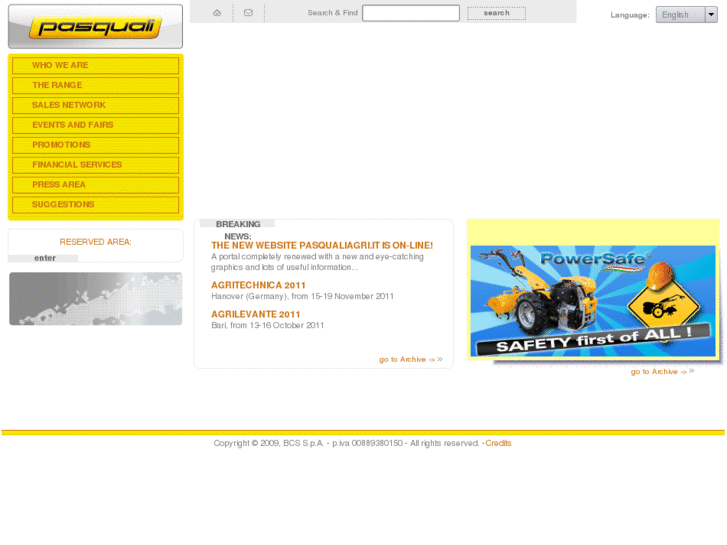This screenshot has height=545, width=727.
Task: Go to SALES NETWORK menu item
Action: (96, 105)
